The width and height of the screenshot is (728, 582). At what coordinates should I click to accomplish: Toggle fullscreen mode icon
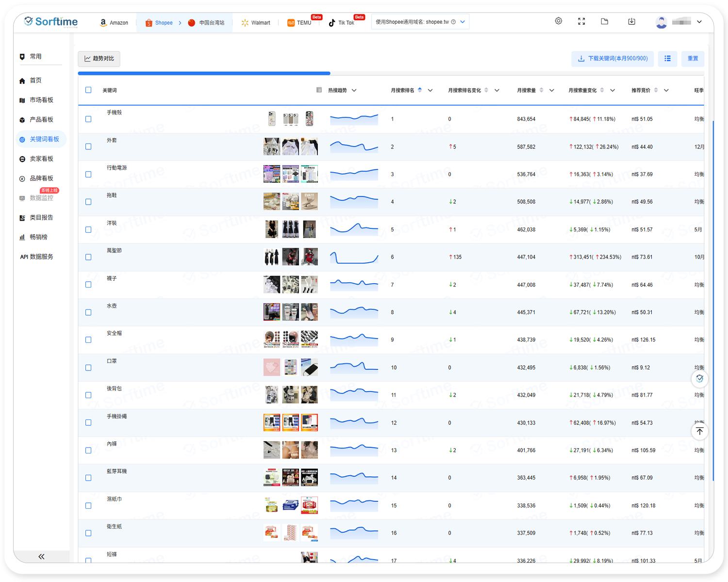[581, 21]
